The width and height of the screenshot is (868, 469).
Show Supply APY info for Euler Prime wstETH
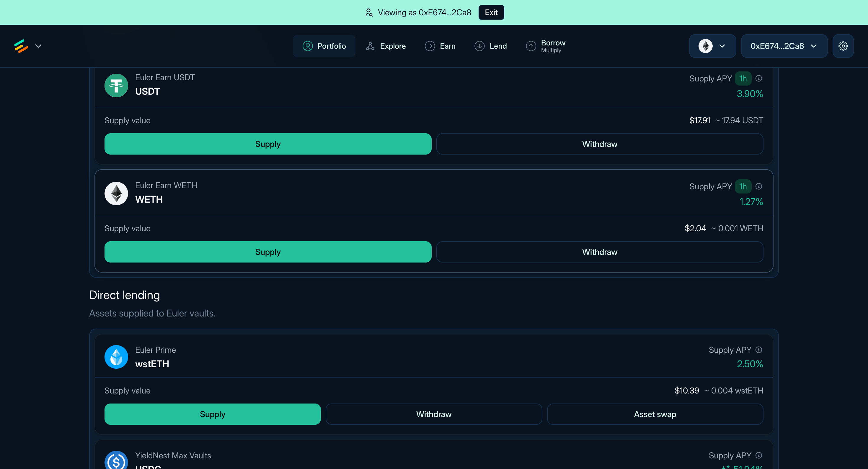(759, 350)
